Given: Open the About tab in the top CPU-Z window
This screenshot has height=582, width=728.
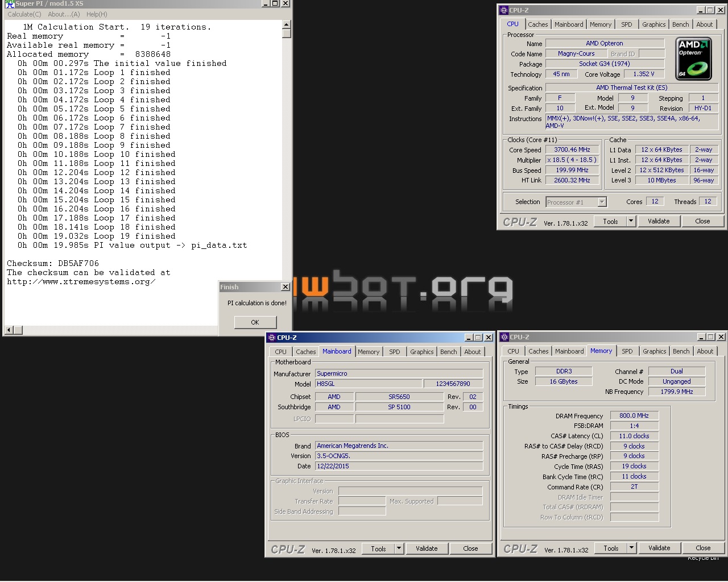Looking at the screenshot, I should click(705, 24).
